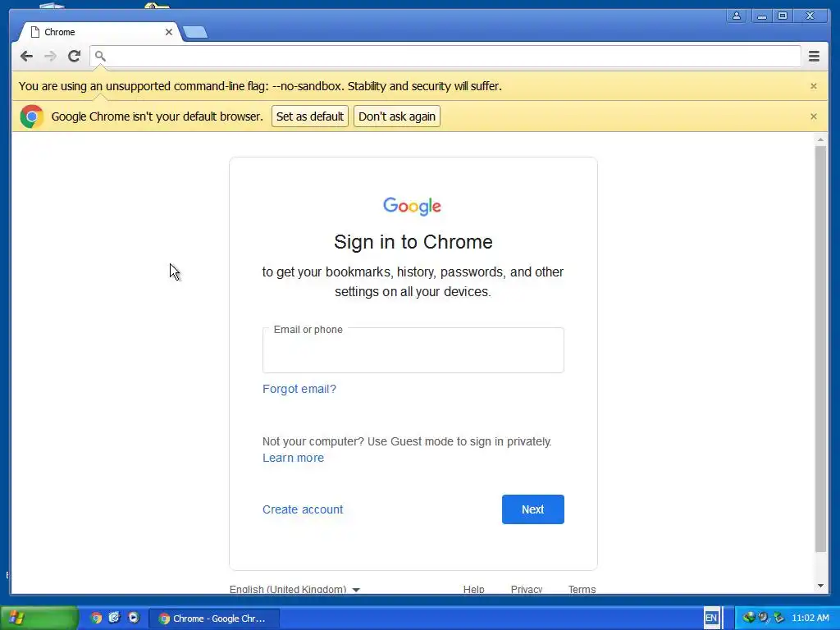
Task: Click the 11:02 AM clock
Action: (810, 619)
